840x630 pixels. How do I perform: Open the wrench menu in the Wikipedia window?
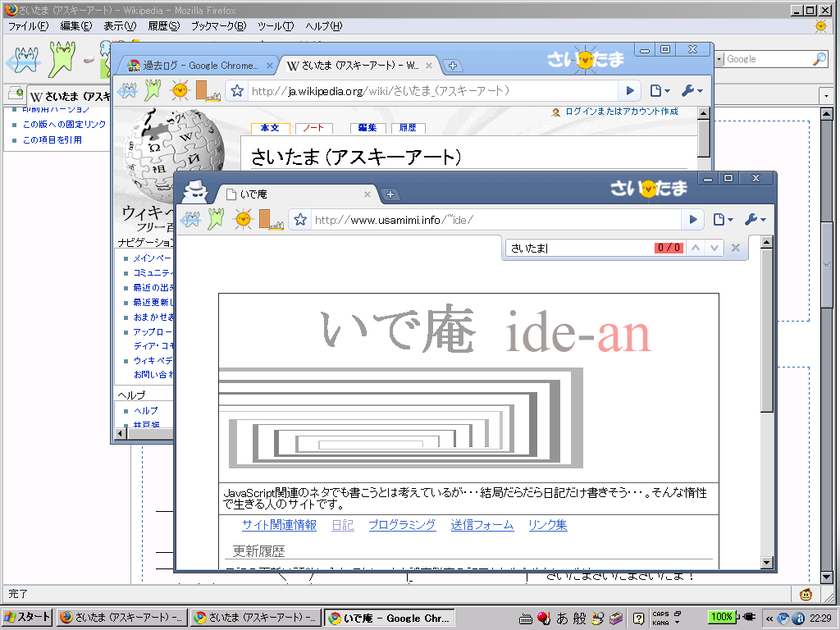[692, 91]
